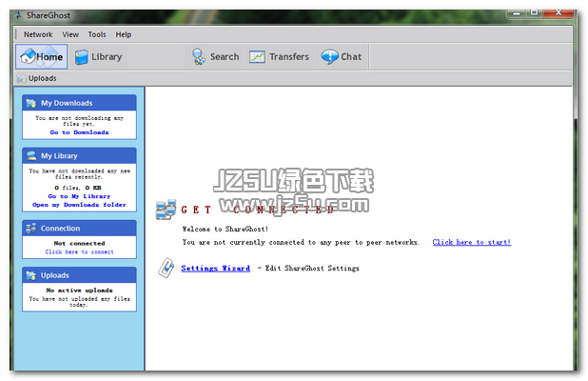Follow the Open my Downloads folder link
This screenshot has width=588, height=381.
[x=79, y=205]
